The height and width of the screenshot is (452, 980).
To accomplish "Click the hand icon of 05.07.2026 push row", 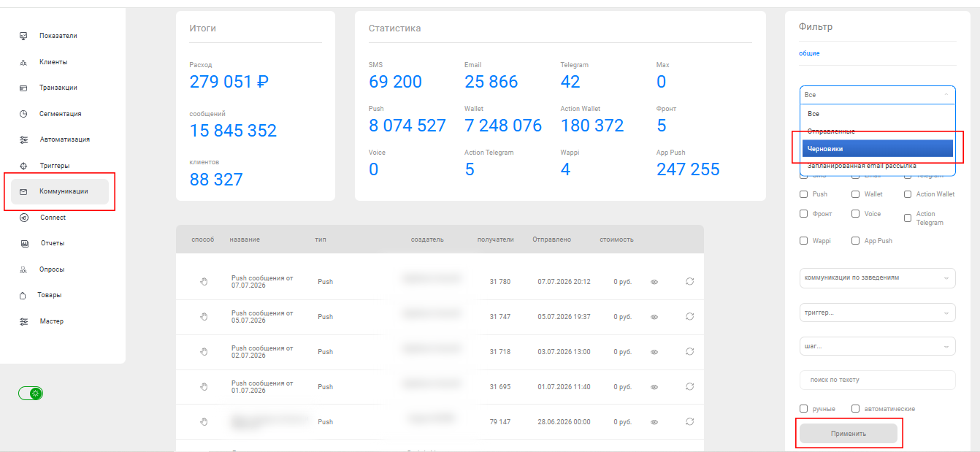I will [x=204, y=316].
